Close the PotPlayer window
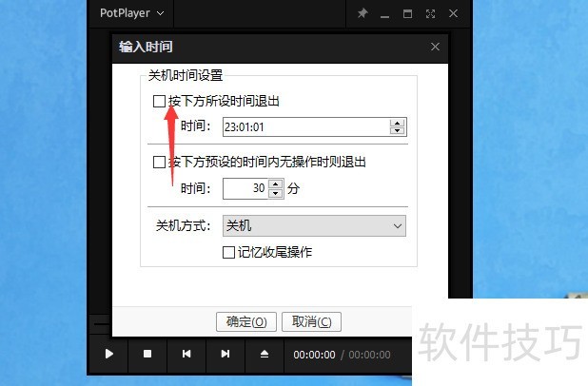Screen dimensions: 588x386 [x=454, y=14]
